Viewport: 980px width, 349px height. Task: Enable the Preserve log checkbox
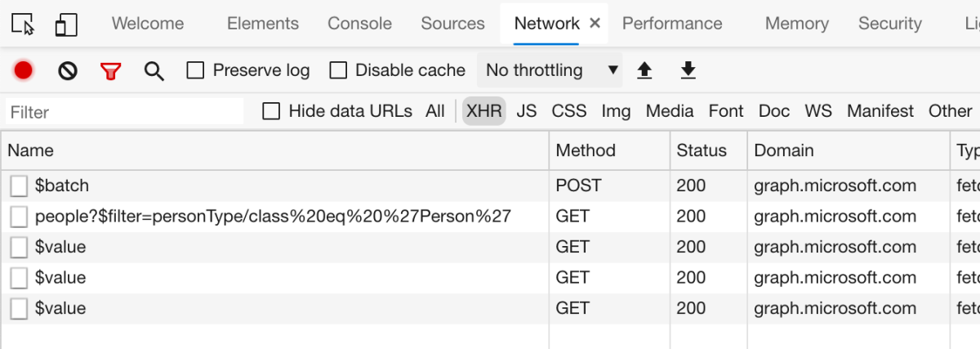point(195,71)
